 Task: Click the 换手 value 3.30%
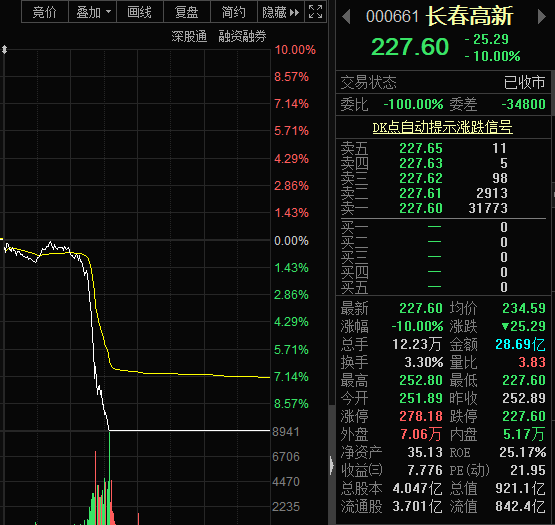point(424,363)
